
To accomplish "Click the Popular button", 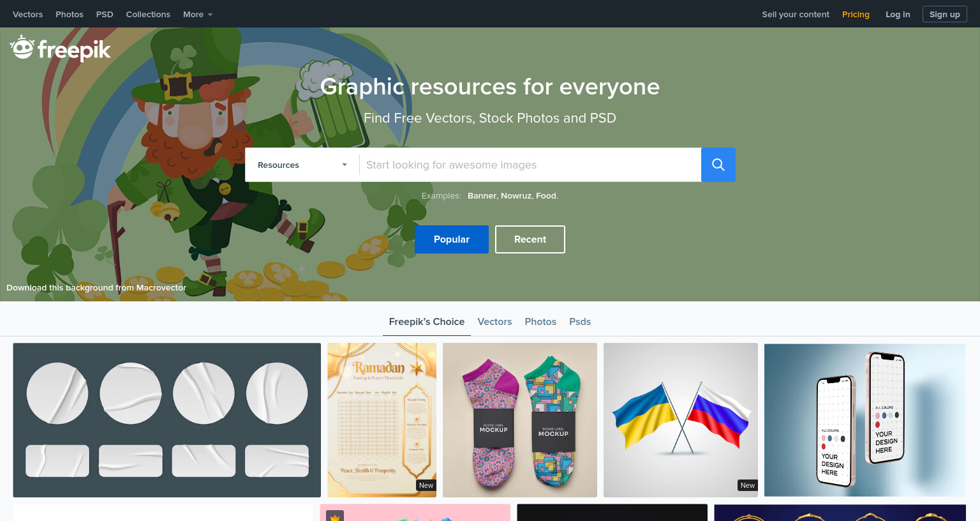I will coord(452,239).
